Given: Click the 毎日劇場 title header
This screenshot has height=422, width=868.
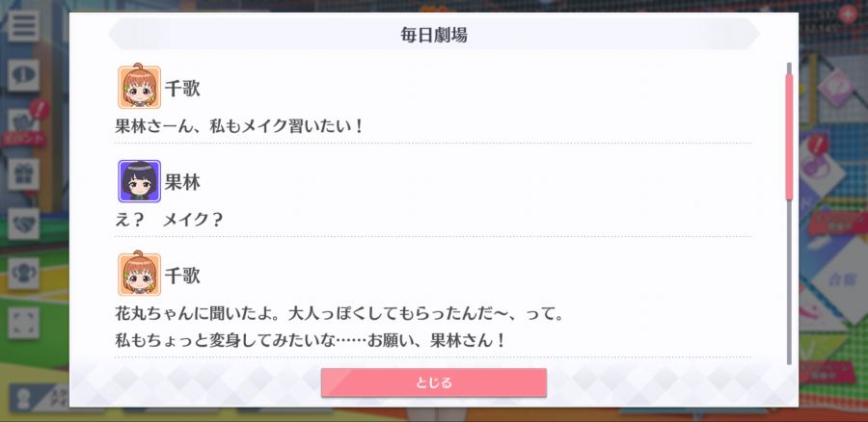Looking at the screenshot, I should pyautogui.click(x=433, y=35).
